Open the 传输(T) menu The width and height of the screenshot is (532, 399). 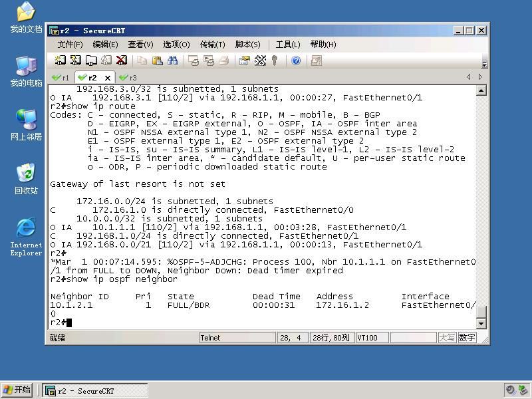click(x=212, y=45)
